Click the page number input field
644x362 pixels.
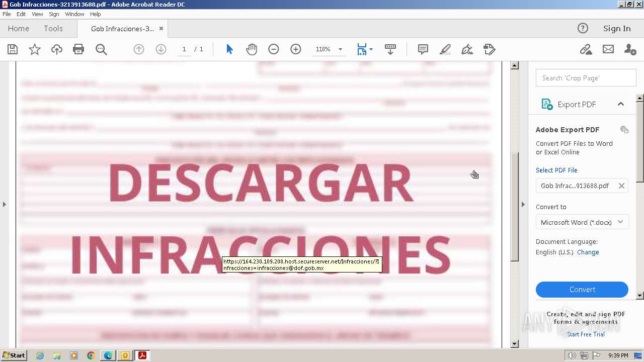pyautogui.click(x=184, y=49)
